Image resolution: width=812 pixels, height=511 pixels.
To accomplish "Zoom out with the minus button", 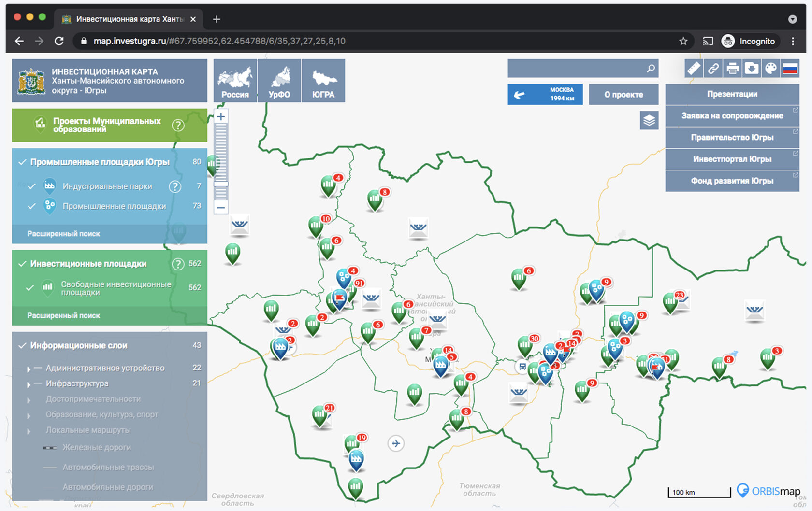I will tap(221, 208).
